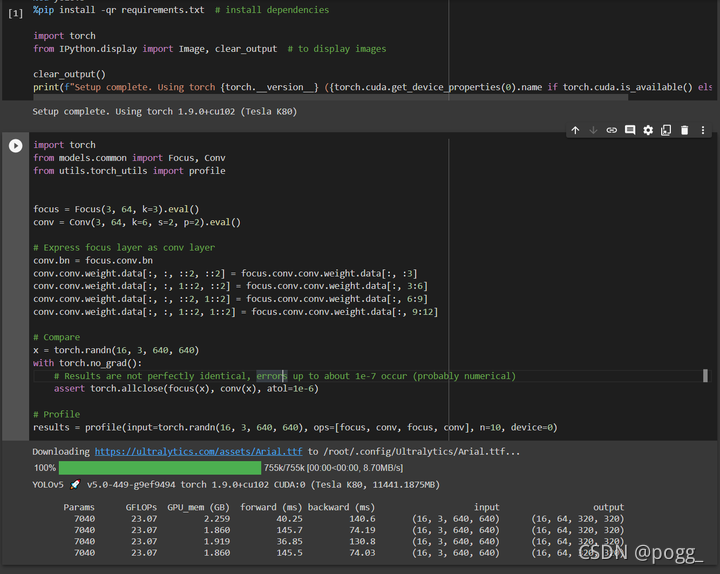720x574 pixels.
Task: Open more cell actions three-dot menu
Action: 703,130
